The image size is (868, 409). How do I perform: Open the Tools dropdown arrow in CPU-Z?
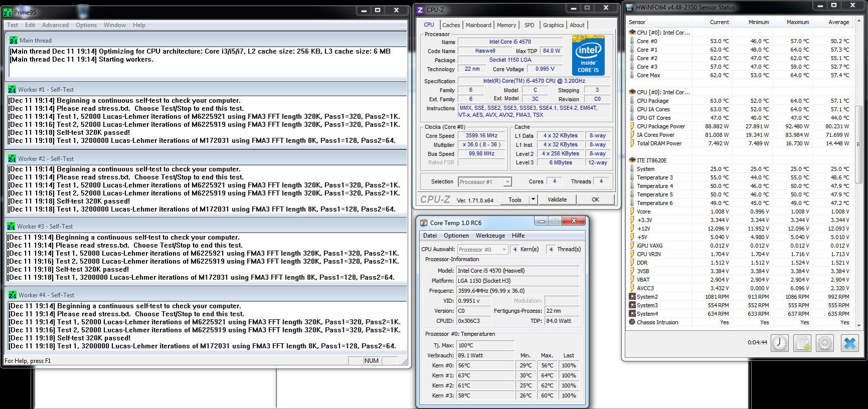tap(533, 199)
